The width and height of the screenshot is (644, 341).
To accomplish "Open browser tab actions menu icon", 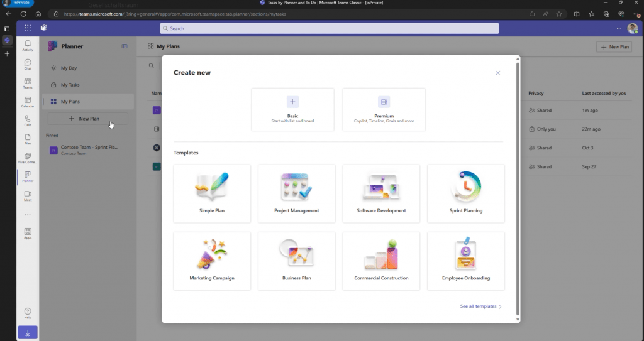I will 6,29.
